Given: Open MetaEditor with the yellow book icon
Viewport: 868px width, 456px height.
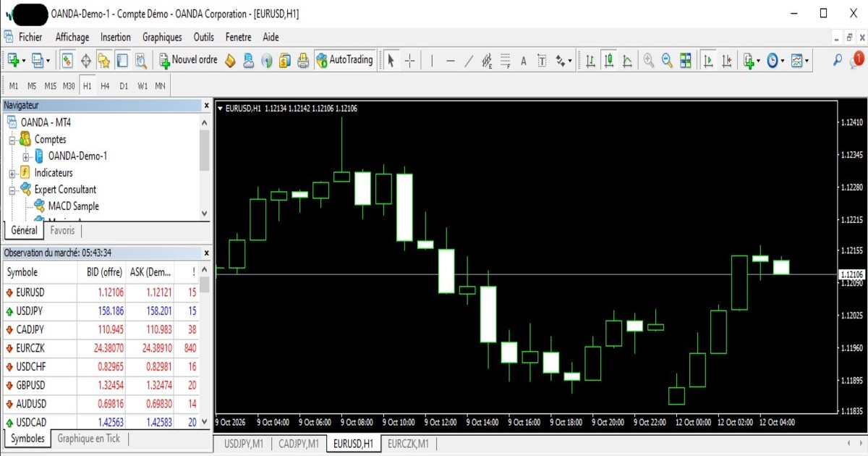Looking at the screenshot, I should coord(231,61).
